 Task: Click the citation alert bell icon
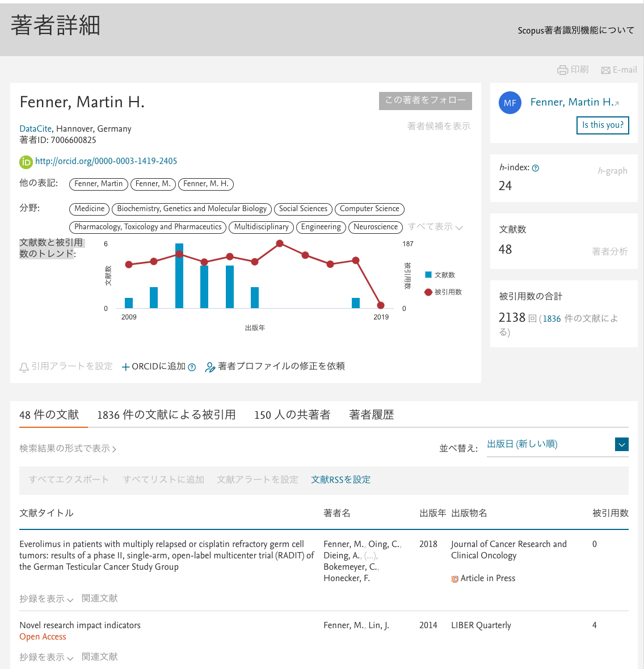click(x=24, y=367)
